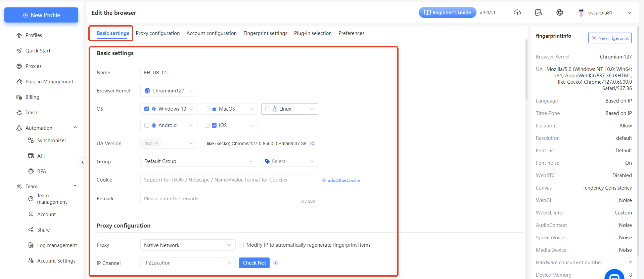Click the Check Net button

click(254, 263)
